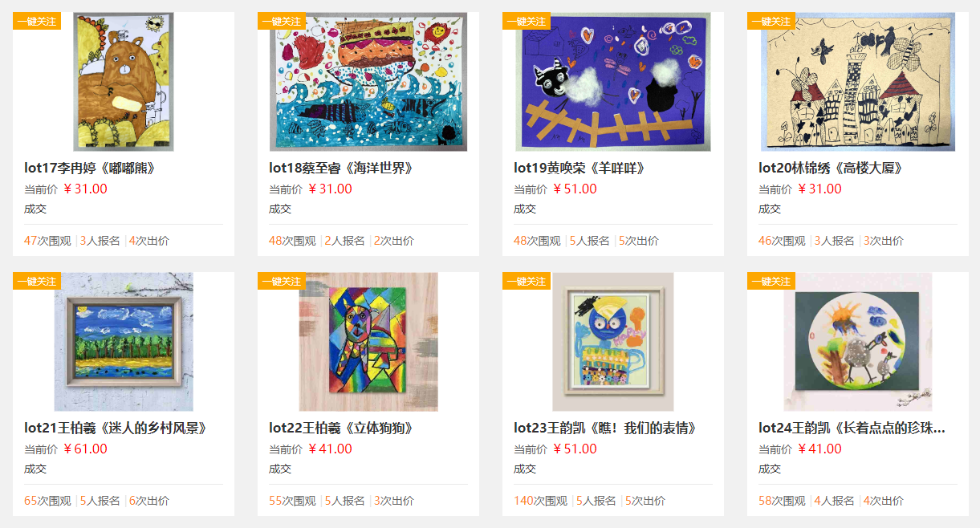Click 一键关注 badge on lot17 card
Viewport: 980px width, 528px height.
(37, 21)
